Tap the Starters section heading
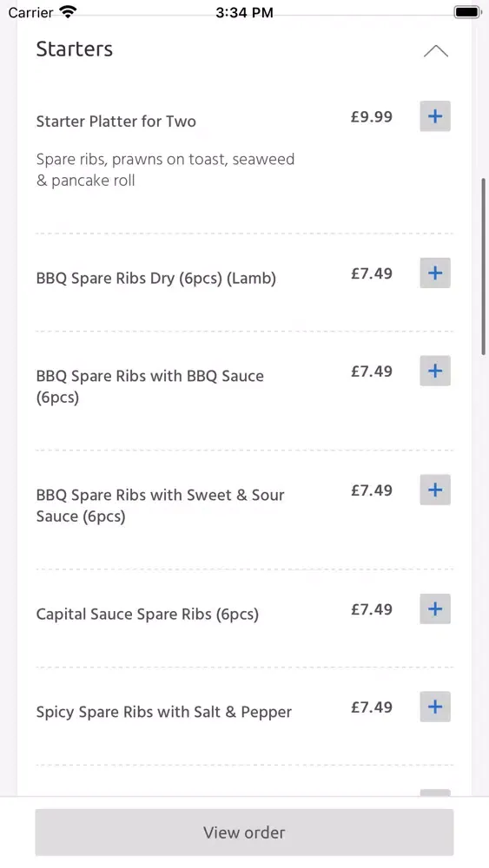The image size is (489, 868). (74, 49)
